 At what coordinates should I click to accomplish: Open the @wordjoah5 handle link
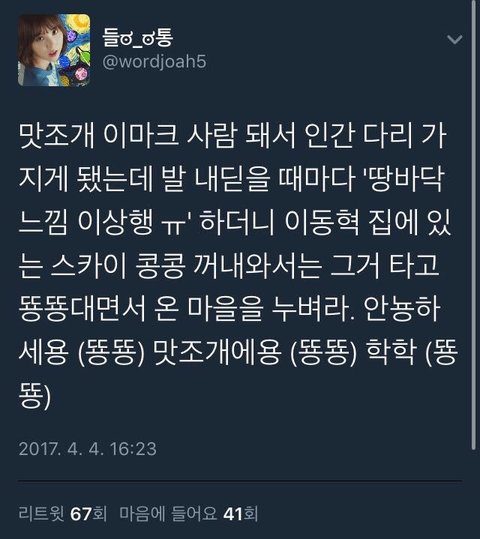154,62
